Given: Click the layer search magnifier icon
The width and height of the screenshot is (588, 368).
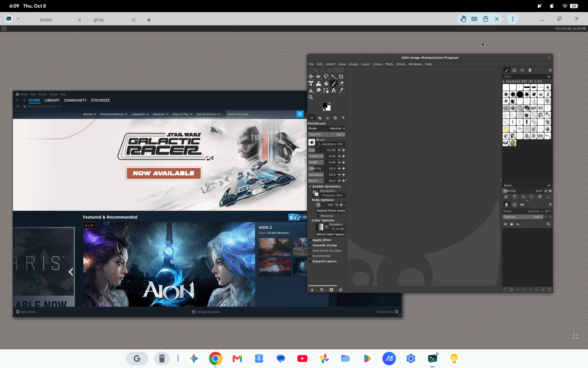Looking at the screenshot, I should [x=548, y=224].
